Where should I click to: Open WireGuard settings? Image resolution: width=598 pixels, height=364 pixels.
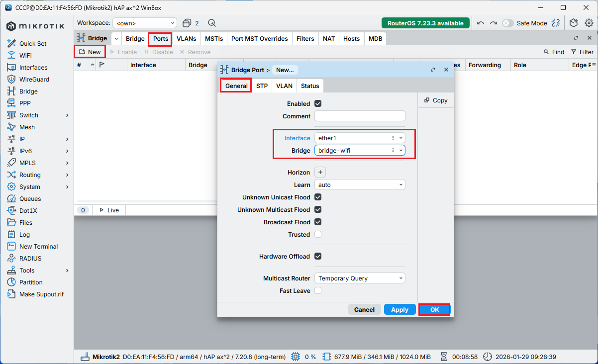click(x=34, y=79)
